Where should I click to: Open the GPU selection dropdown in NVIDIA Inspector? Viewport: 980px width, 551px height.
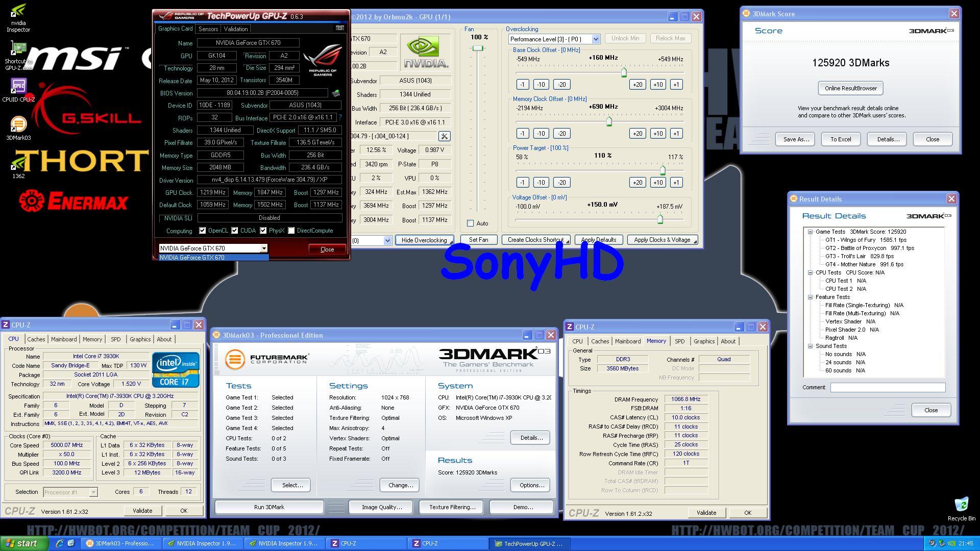(387, 240)
